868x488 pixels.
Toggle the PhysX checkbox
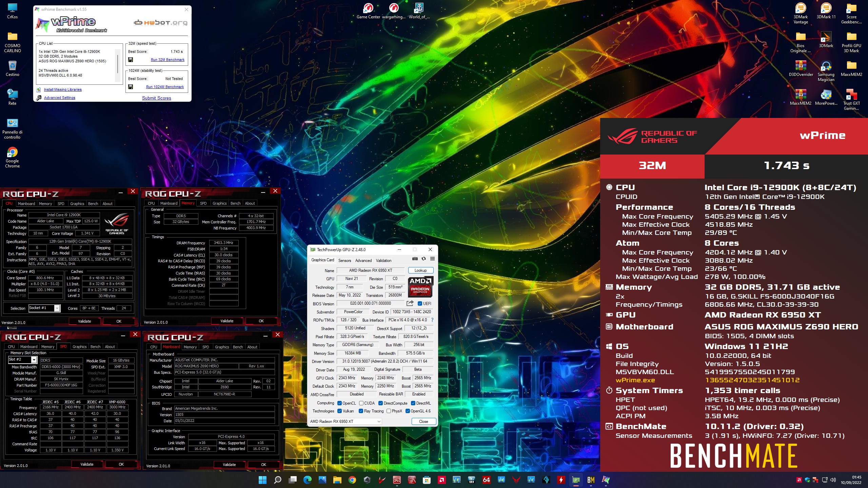coord(389,411)
